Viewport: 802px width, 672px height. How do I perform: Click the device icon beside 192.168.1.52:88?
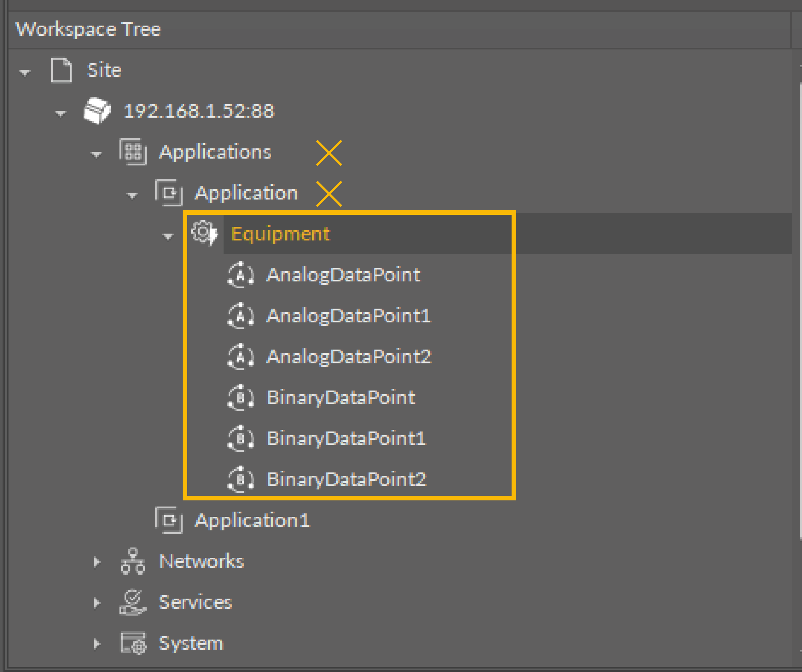(x=97, y=111)
